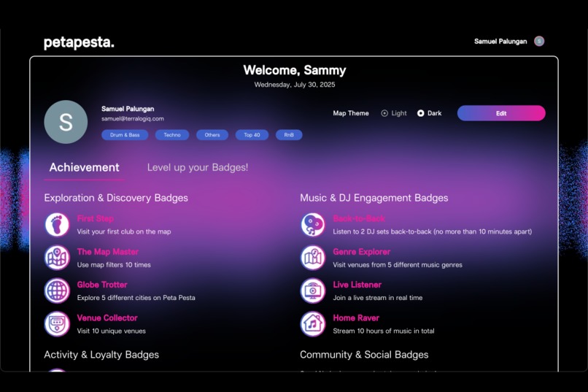
Task: Open the Level up your Badges tab
Action: tap(198, 167)
